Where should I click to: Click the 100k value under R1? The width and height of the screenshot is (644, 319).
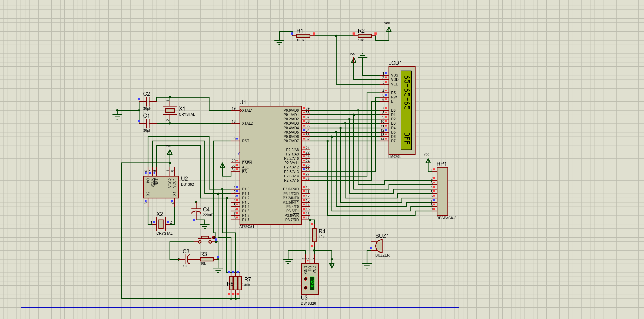coord(300,40)
